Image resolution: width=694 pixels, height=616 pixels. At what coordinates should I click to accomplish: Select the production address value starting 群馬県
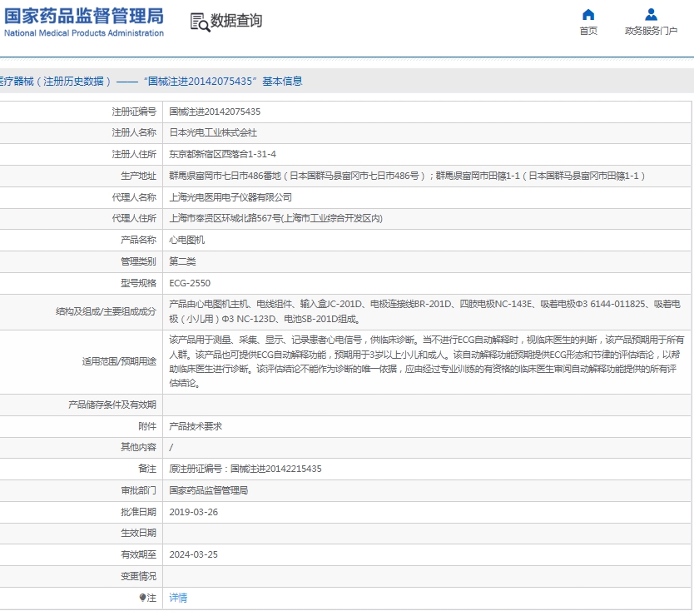(407, 176)
